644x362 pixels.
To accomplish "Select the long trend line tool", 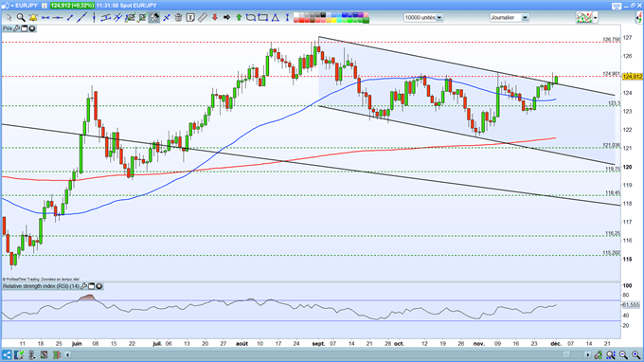I will click(x=81, y=18).
